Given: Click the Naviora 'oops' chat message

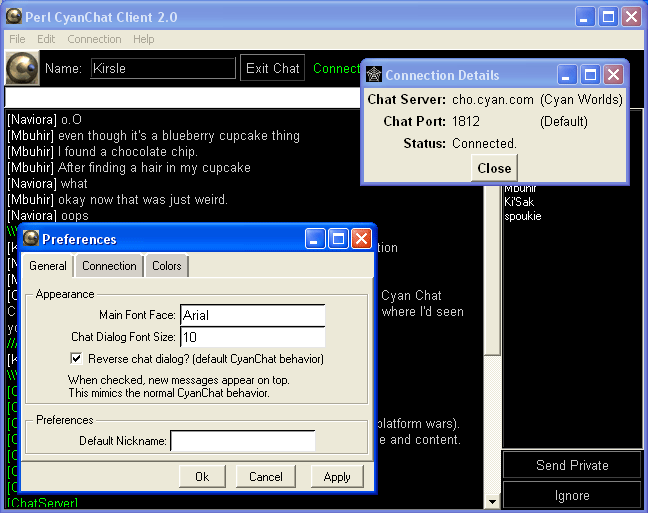Looking at the screenshot, I should coord(48,215).
